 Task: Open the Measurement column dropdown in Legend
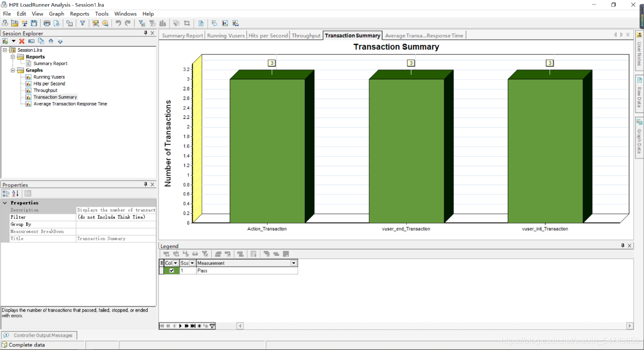(x=293, y=263)
